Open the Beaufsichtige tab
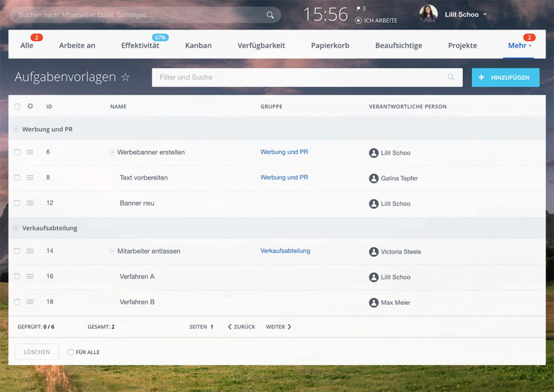This screenshot has height=392, width=554. [399, 45]
